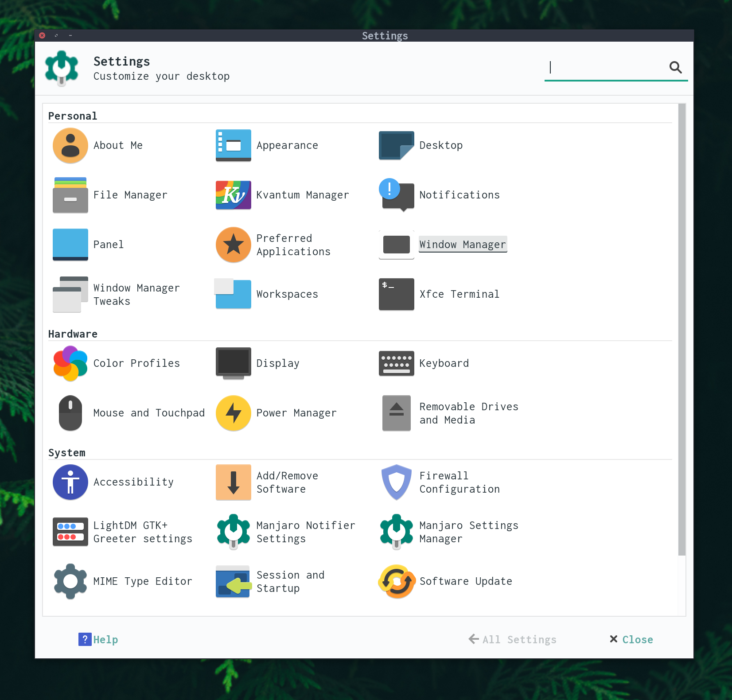
Task: Open the Accessibility icon
Action: pos(70,482)
